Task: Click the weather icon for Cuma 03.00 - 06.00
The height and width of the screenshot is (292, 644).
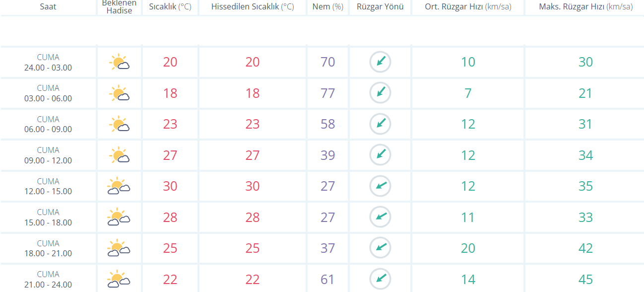Action: pos(120,93)
